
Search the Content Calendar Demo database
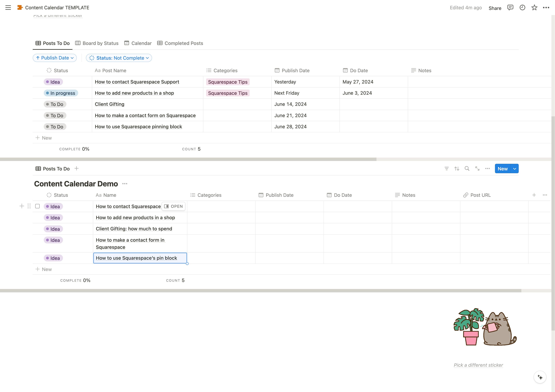(467, 169)
